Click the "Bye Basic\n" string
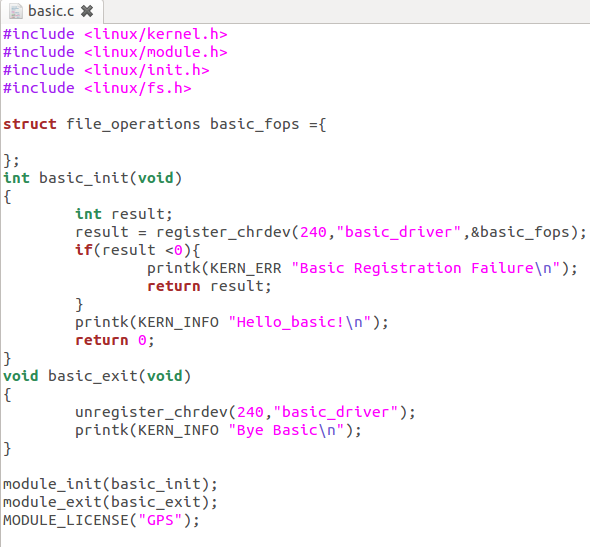Screen dimensions: 590x547 tap(286, 430)
